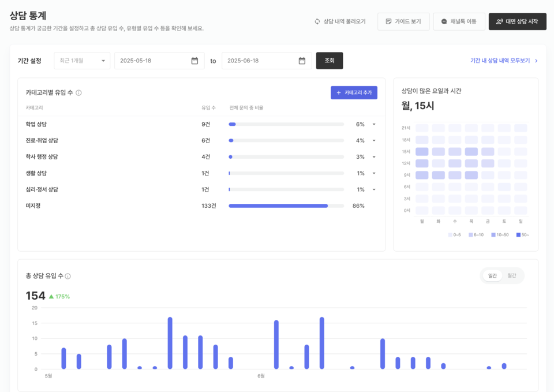Click the chat bubble icon in 채널톡 이동

tap(444, 21)
